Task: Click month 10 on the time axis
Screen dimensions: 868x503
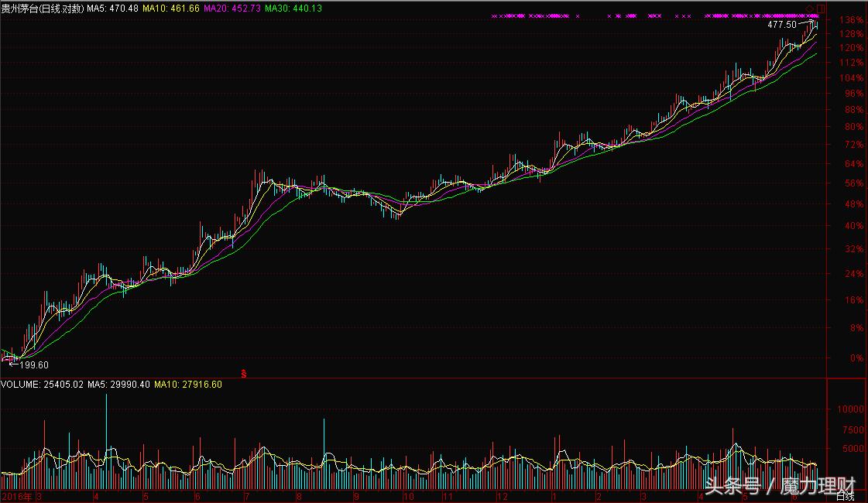Action: click(409, 496)
